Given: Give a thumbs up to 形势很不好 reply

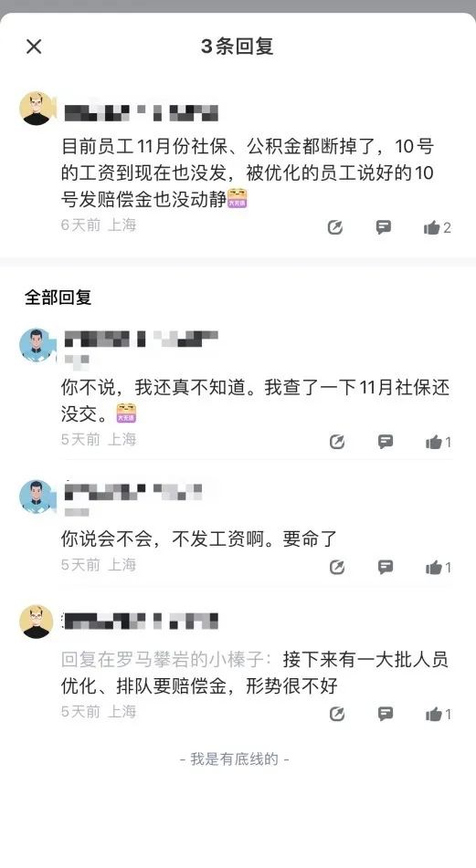Looking at the screenshot, I should tap(439, 714).
